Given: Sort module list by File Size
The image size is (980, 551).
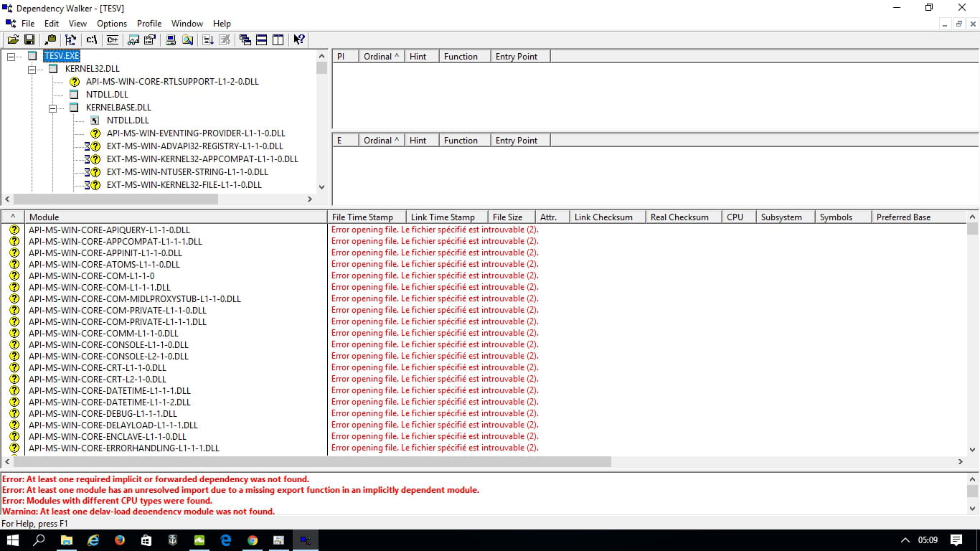Looking at the screenshot, I should pos(512,217).
